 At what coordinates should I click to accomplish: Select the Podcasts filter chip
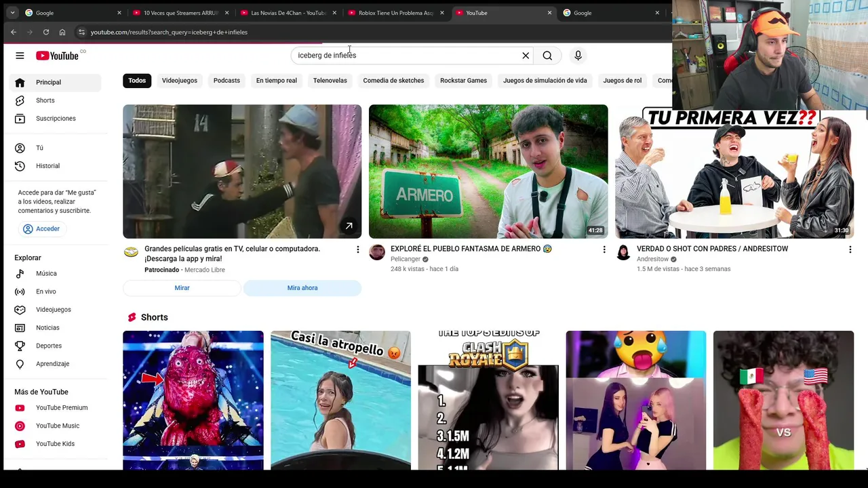pyautogui.click(x=226, y=81)
